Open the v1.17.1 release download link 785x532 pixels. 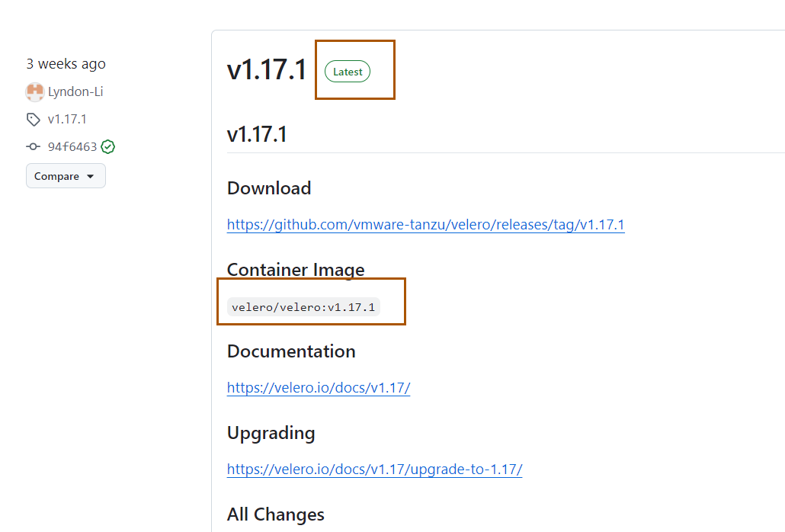pyautogui.click(x=425, y=225)
